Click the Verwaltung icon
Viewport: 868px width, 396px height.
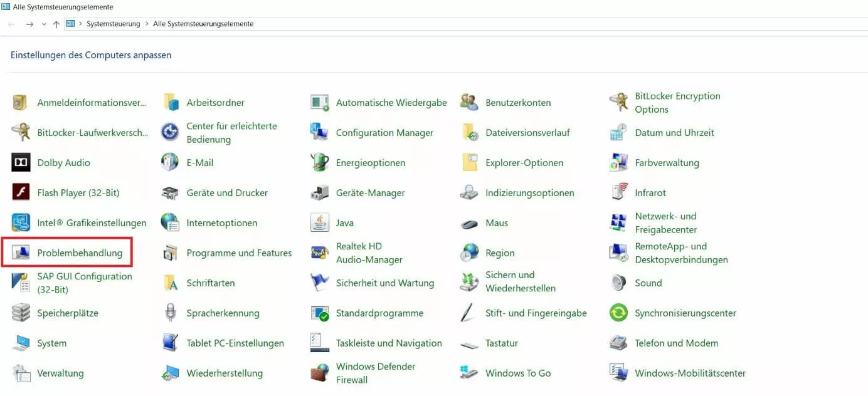click(21, 373)
